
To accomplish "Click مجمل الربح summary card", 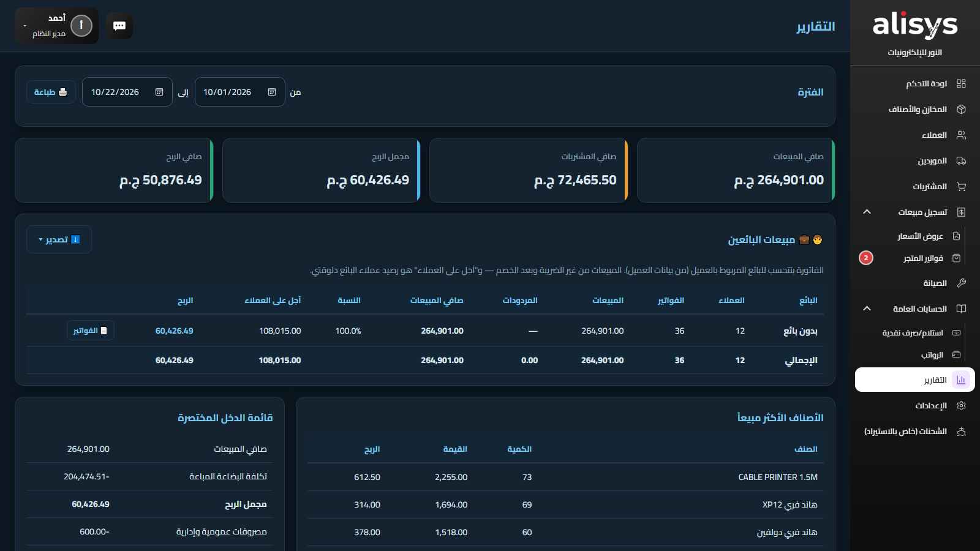I will point(321,170).
